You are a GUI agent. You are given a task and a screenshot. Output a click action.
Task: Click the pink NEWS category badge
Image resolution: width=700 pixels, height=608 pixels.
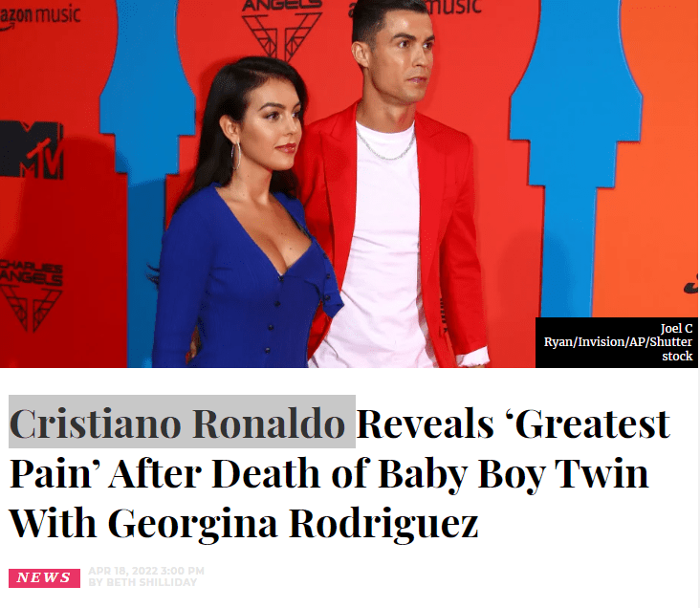tap(44, 577)
